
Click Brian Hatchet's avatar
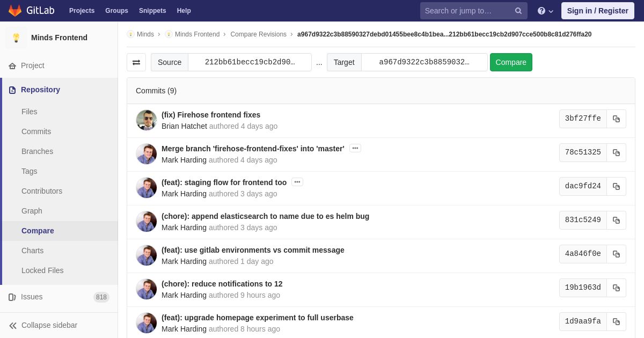[x=147, y=120]
